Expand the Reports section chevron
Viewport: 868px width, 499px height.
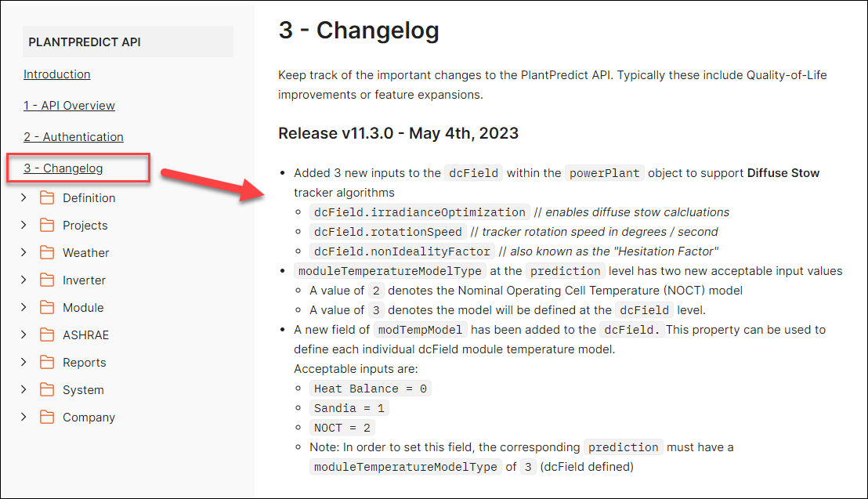[24, 362]
